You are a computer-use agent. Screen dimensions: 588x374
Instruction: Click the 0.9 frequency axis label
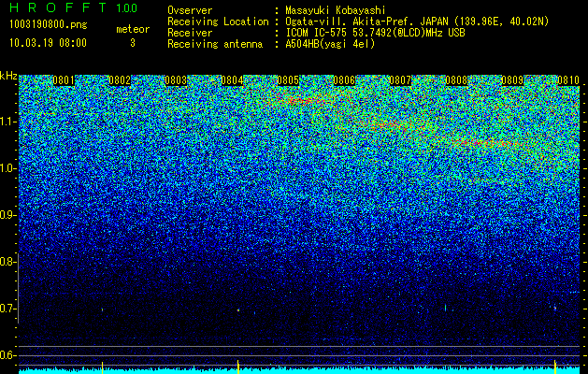click(7, 215)
